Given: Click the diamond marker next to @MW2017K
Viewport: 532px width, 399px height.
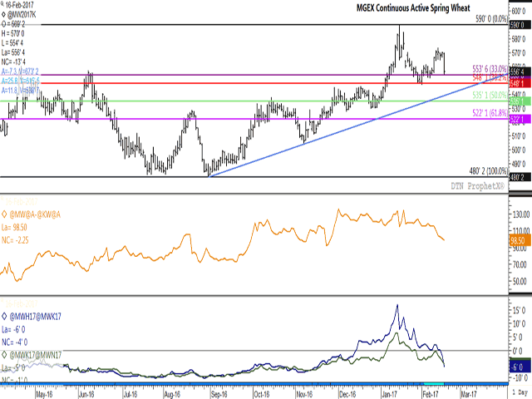Looking at the screenshot, I should [x=4, y=14].
